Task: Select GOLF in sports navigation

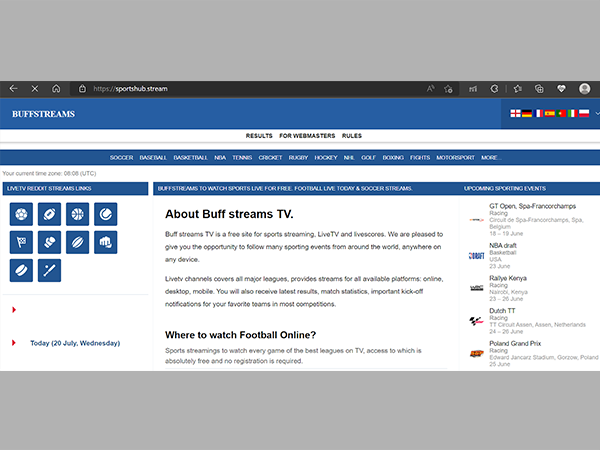Action: (368, 158)
